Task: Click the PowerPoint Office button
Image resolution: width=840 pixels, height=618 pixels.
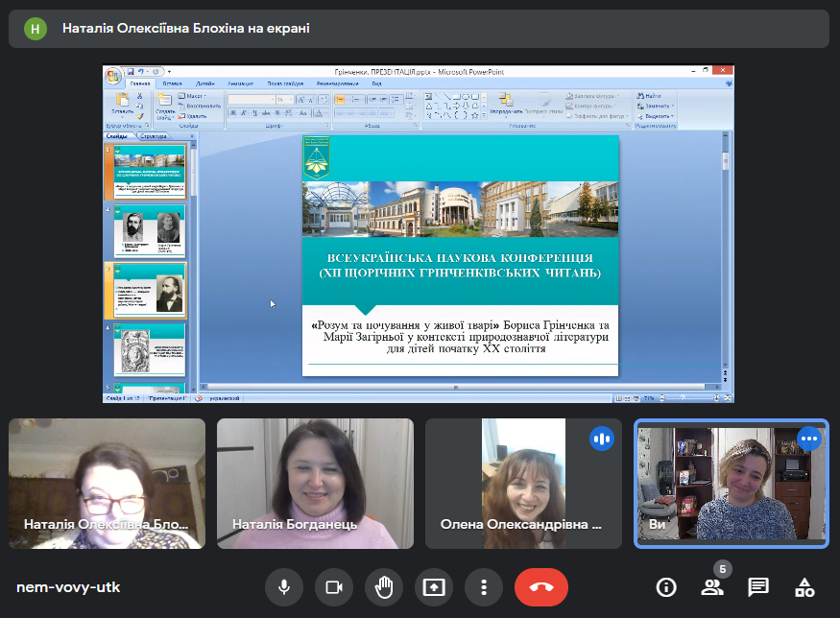Action: pyautogui.click(x=114, y=74)
